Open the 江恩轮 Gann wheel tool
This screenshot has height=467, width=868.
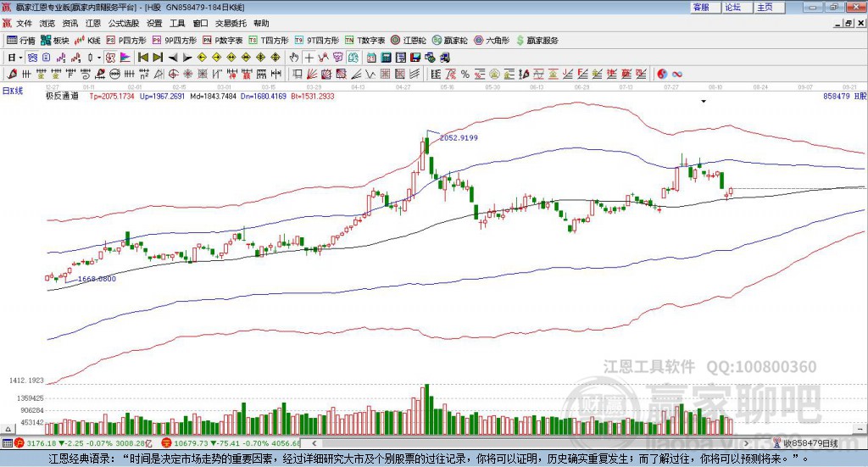(409, 41)
